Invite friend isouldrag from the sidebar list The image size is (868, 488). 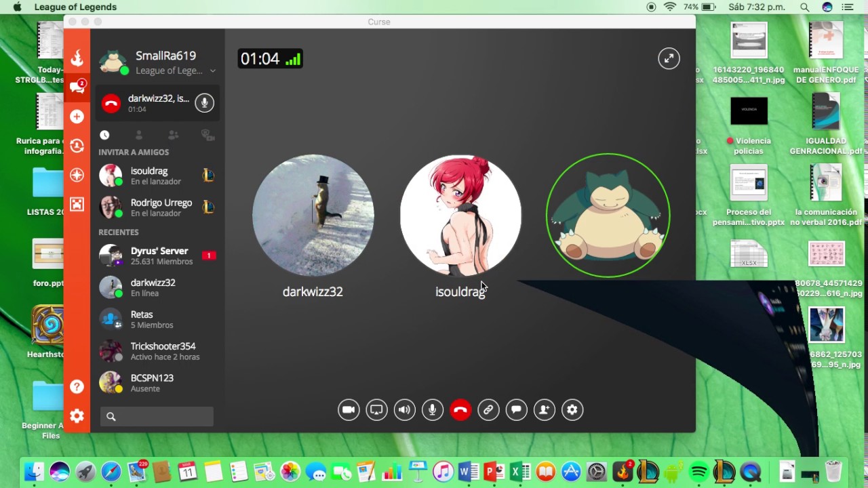pos(157,176)
